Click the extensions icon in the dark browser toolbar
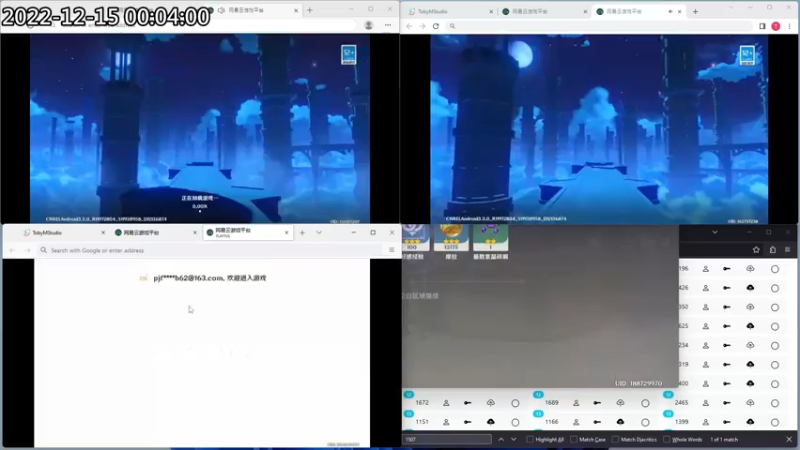Screen dimensions: 800x450 (x=772, y=249)
